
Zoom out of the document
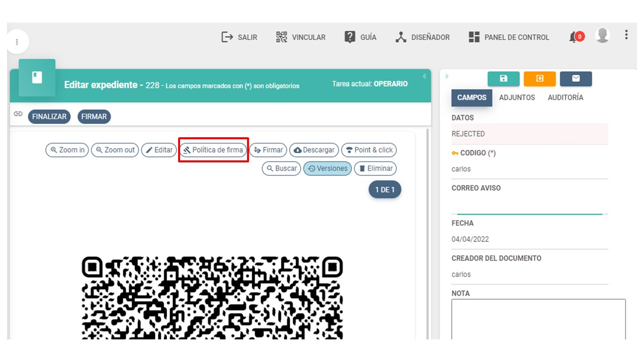pyautogui.click(x=115, y=150)
